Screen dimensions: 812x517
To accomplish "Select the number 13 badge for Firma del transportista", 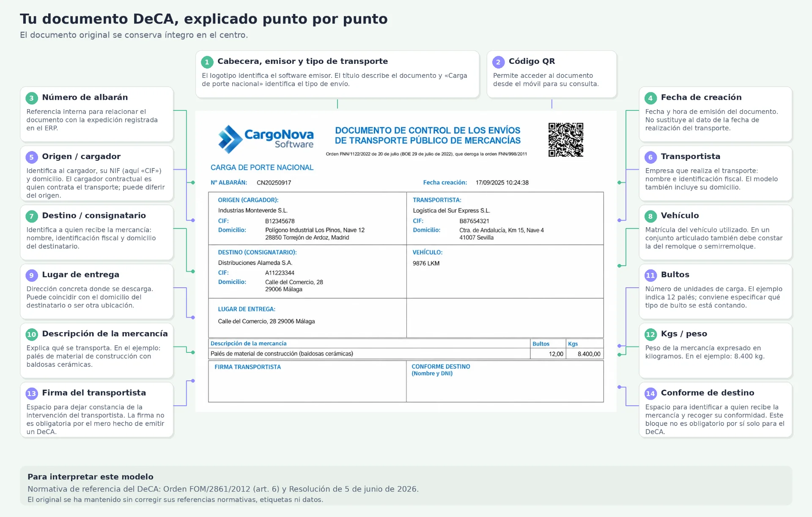I will tap(32, 394).
